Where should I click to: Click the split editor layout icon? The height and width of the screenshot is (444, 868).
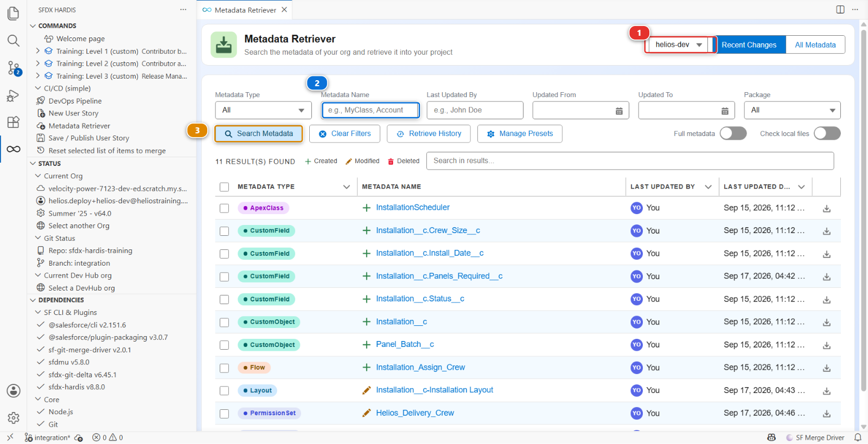coord(840,9)
